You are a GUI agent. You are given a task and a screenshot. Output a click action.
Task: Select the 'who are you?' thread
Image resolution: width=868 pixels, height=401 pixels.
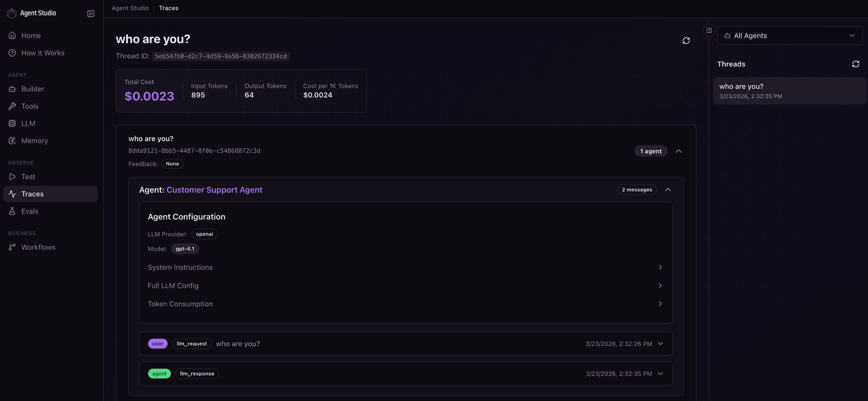[789, 91]
